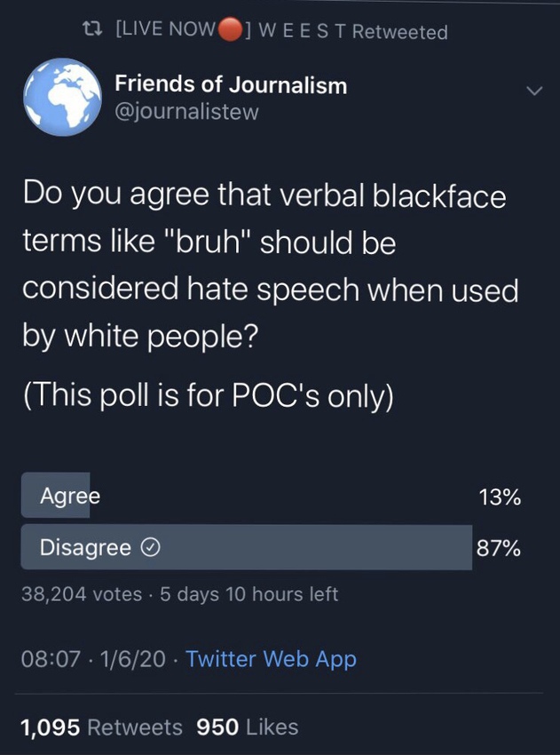560x755 pixels.
Task: Open the Friends of Journalism display name
Action: pyautogui.click(x=231, y=85)
